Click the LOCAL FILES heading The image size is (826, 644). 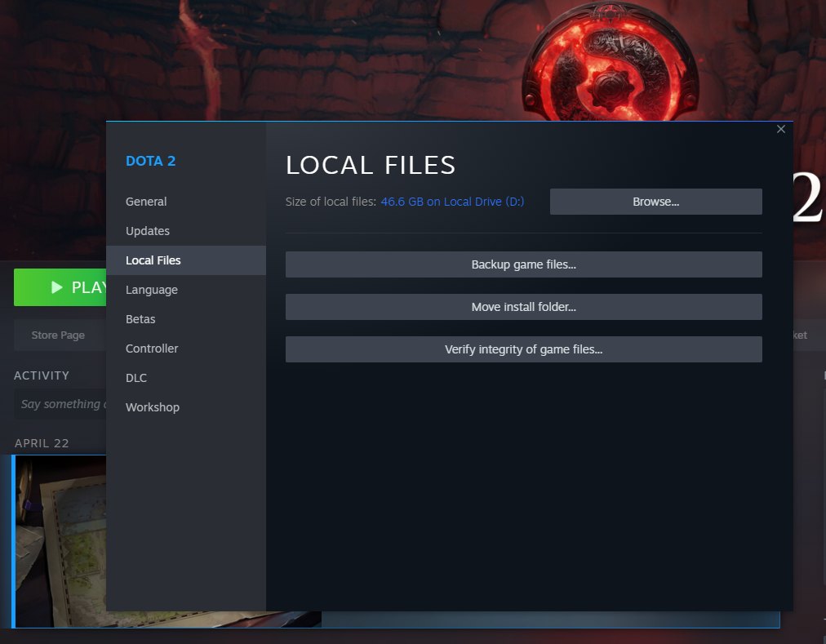[x=371, y=165]
